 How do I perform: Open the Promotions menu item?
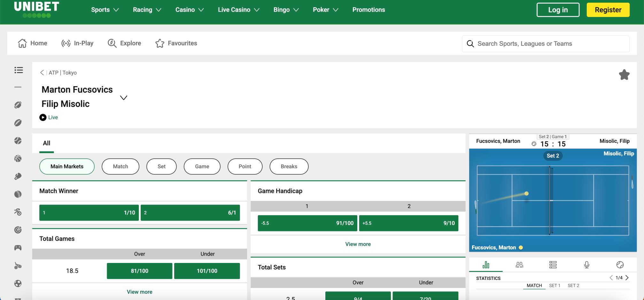point(368,10)
